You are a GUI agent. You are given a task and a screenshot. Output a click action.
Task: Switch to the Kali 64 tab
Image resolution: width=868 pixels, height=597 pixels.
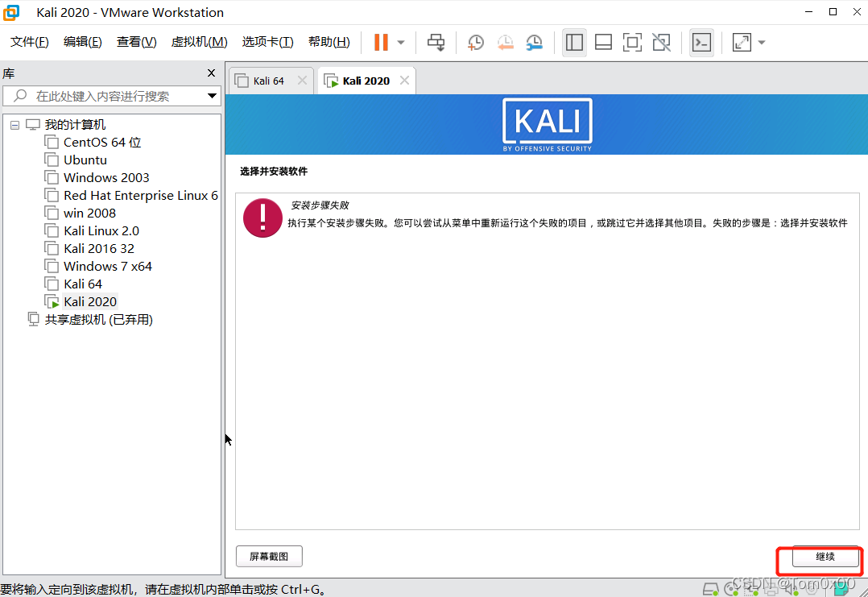(268, 81)
